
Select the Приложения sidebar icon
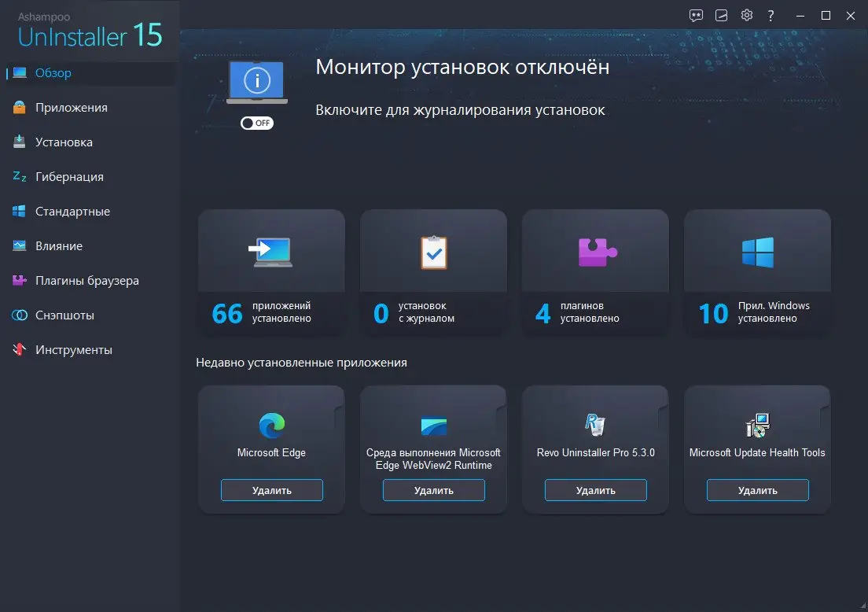19,107
